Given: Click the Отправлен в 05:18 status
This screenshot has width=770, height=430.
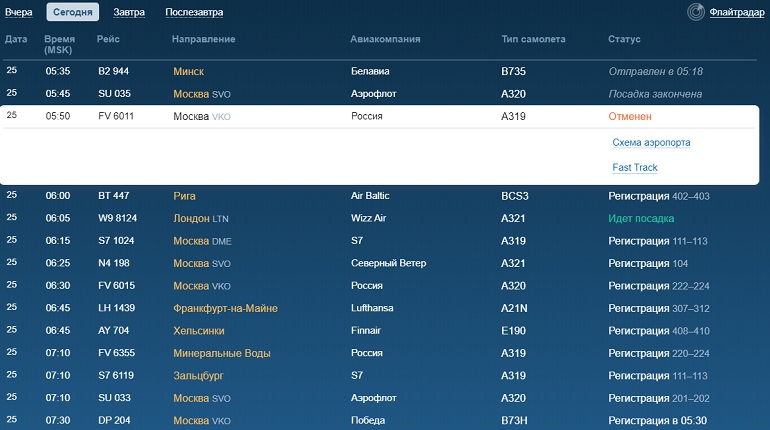Looking at the screenshot, I should (x=656, y=72).
